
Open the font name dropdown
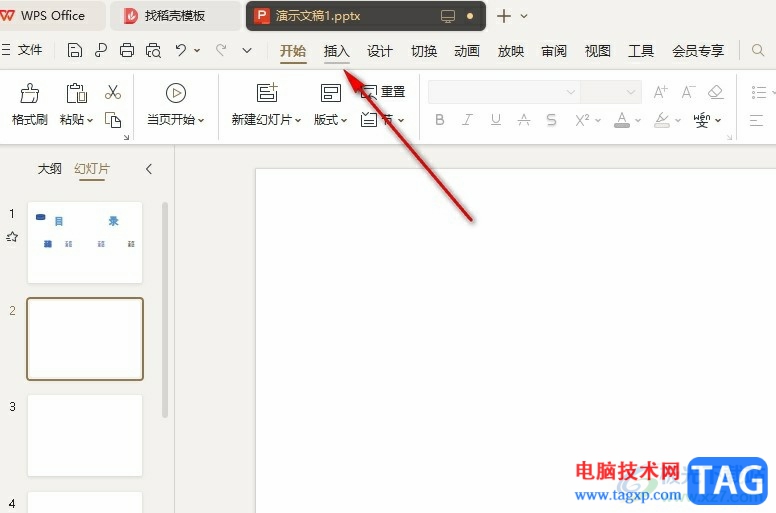pyautogui.click(x=571, y=92)
